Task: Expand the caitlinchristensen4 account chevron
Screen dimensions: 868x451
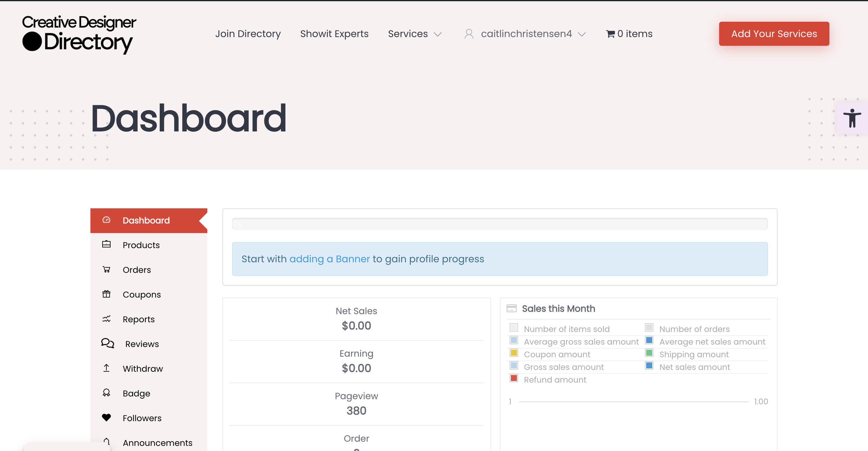Action: point(582,34)
